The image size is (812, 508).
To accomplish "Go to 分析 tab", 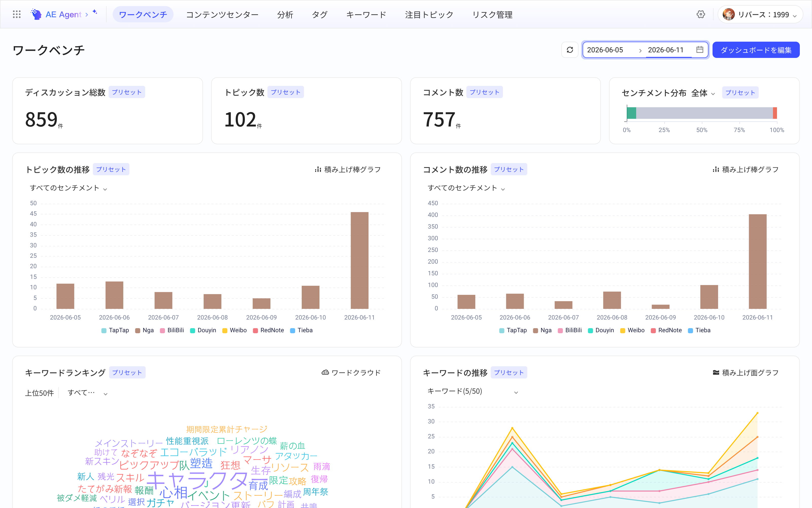I will click(x=285, y=14).
